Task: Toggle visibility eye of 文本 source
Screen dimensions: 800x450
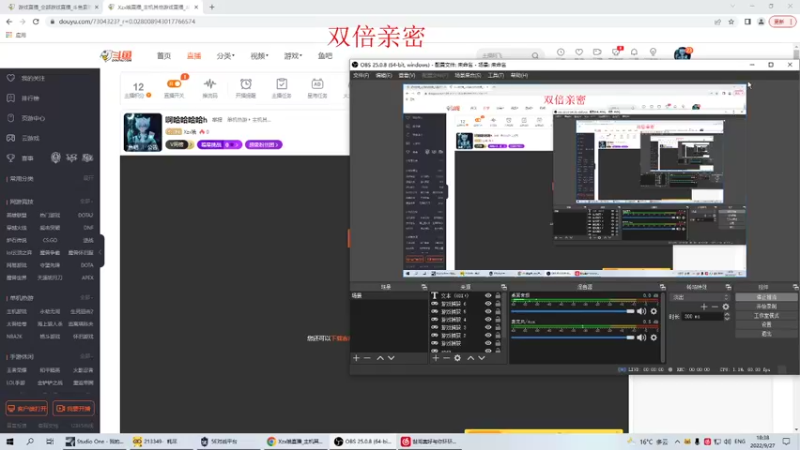Action: point(488,295)
